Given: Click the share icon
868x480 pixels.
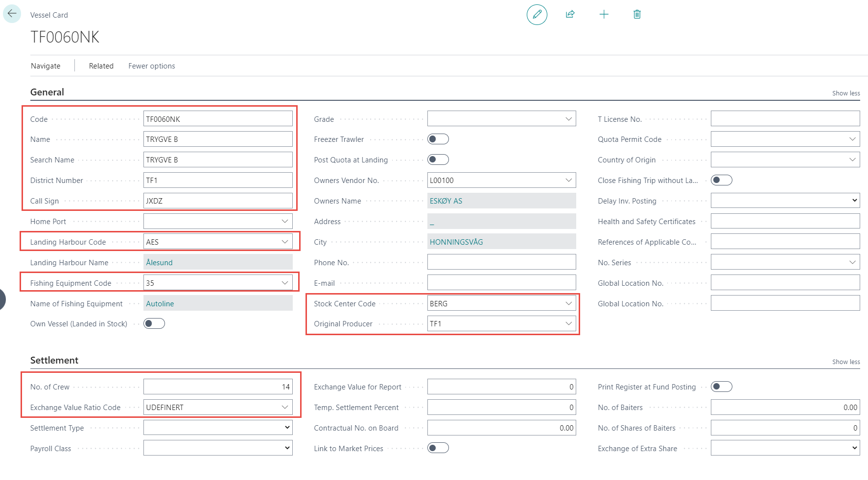Looking at the screenshot, I should 570,14.
